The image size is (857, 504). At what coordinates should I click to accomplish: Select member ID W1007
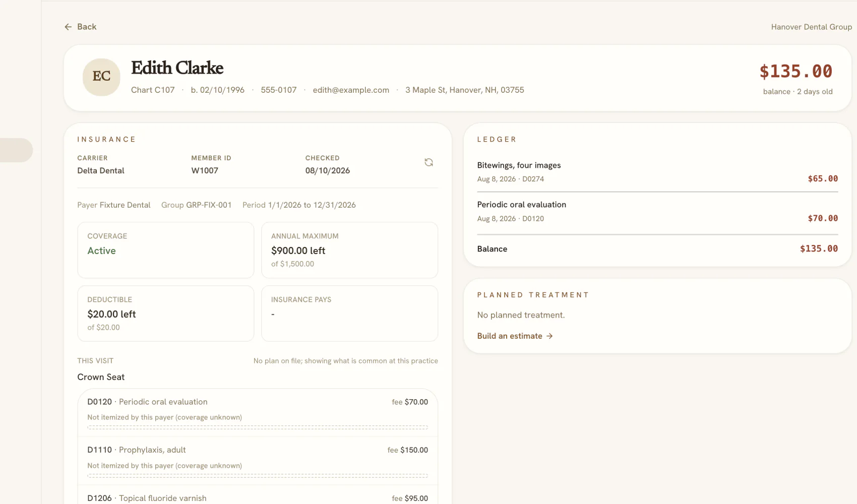click(205, 170)
